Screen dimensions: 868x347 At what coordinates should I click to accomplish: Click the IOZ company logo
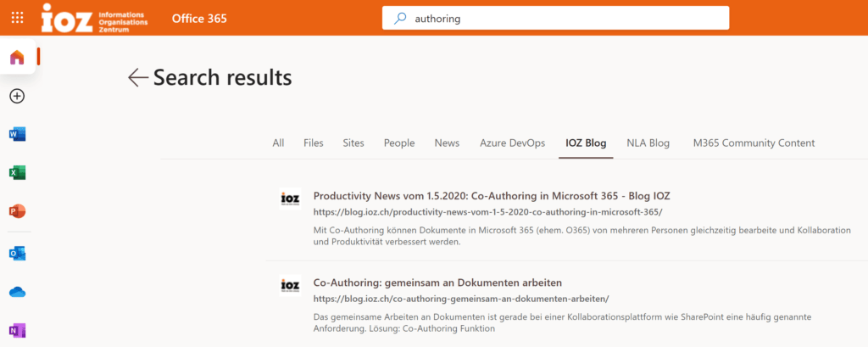tap(94, 18)
